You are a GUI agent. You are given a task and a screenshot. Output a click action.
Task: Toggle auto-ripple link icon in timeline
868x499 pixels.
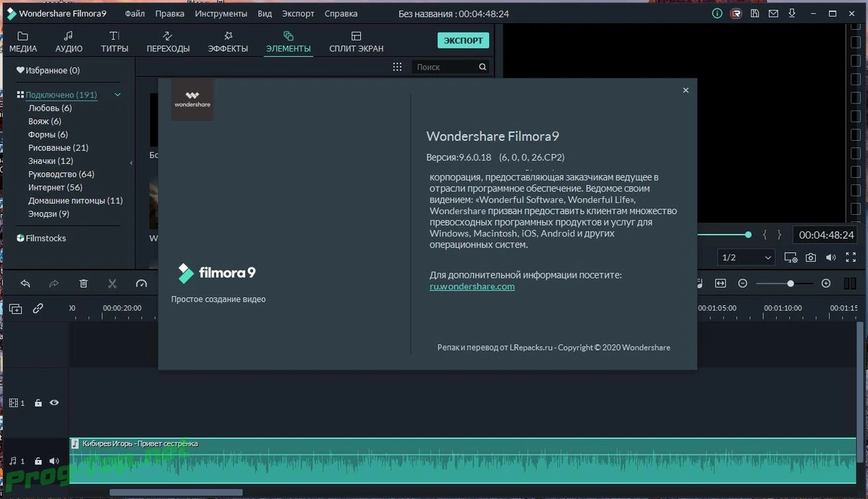pos(38,308)
